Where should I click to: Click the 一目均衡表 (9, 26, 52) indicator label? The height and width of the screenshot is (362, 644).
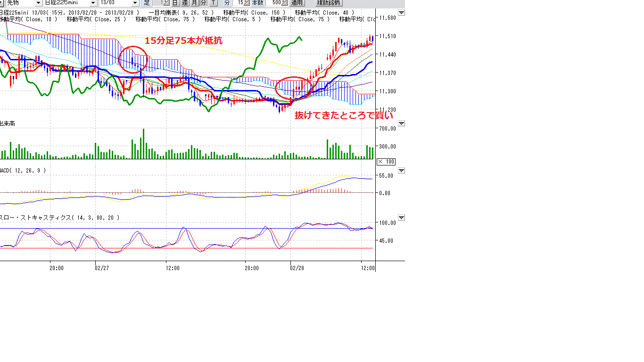point(181,13)
